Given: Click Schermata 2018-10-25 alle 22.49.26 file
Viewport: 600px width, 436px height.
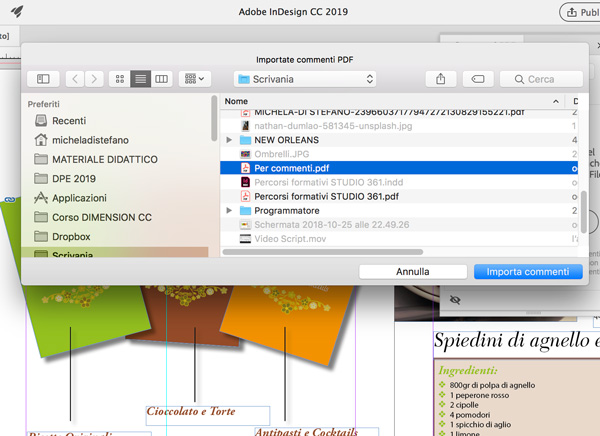Looking at the screenshot, I should pos(399,225).
